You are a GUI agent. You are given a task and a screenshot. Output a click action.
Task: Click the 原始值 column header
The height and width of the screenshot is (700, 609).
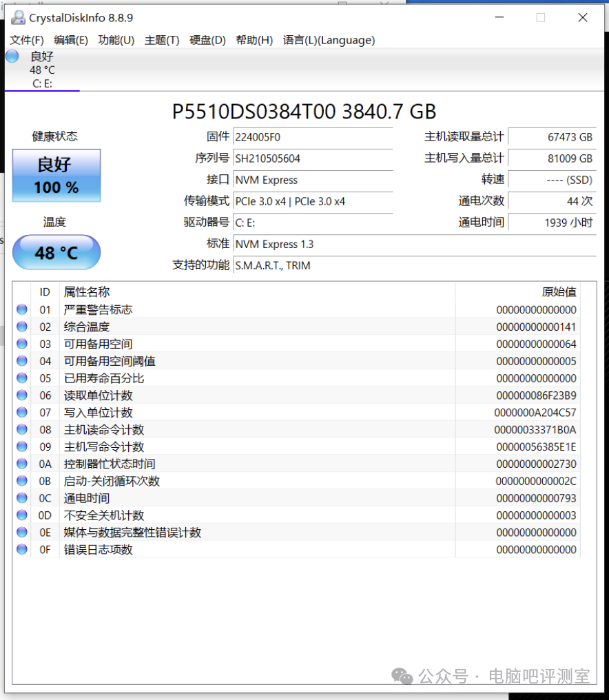pyautogui.click(x=518, y=292)
